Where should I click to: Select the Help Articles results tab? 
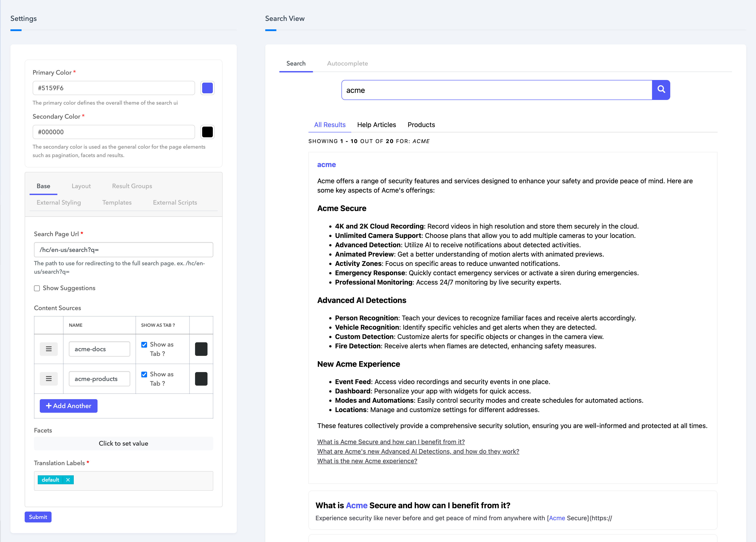point(377,125)
